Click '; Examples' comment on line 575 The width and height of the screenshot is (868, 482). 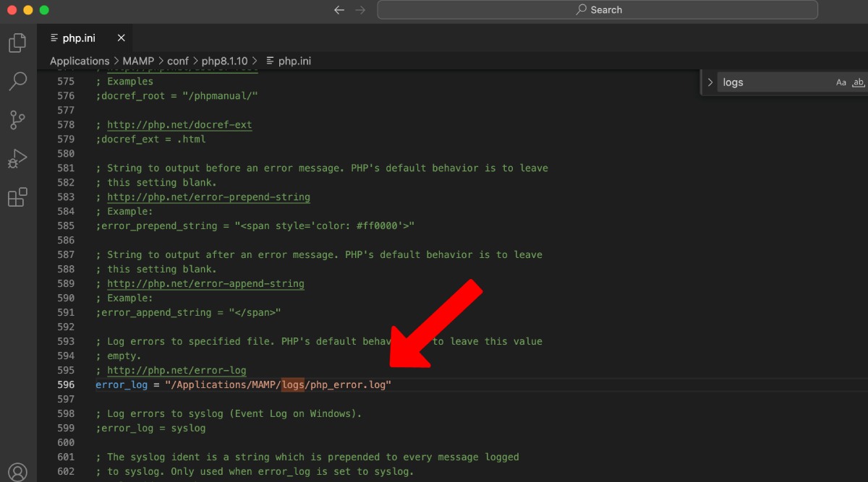(124, 81)
